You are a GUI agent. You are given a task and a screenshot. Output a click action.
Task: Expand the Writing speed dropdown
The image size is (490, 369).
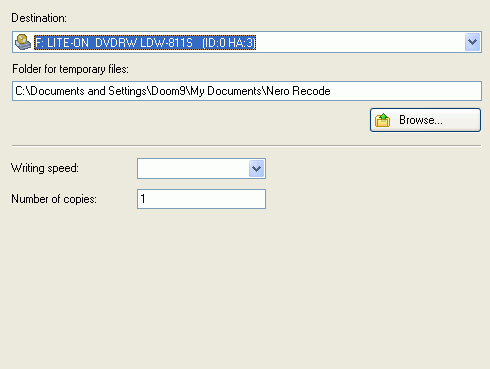pos(256,169)
